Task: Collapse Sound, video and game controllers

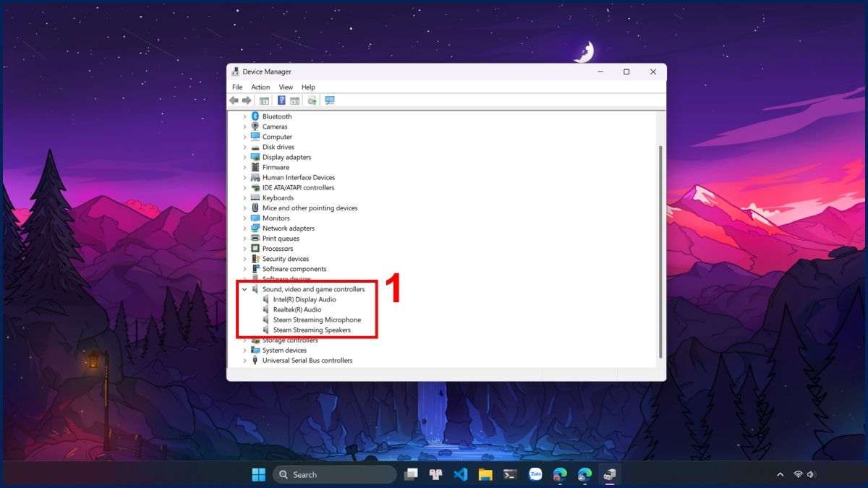Action: tap(244, 288)
